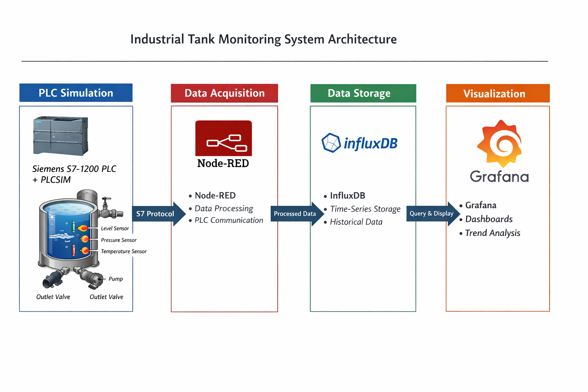This screenshot has width=588, height=392.
Task: Click the 'Temperature Sensor' label
Action: 124,252
